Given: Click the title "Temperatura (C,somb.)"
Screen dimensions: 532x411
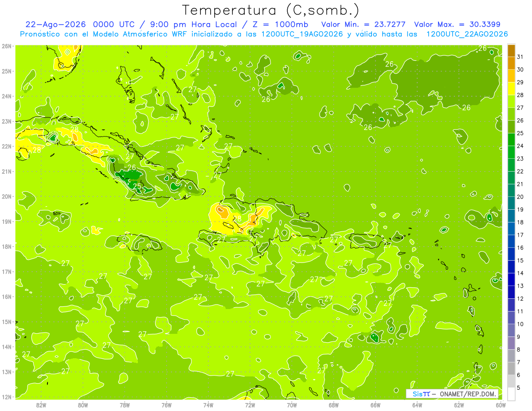Looking at the screenshot, I should click(x=270, y=10).
